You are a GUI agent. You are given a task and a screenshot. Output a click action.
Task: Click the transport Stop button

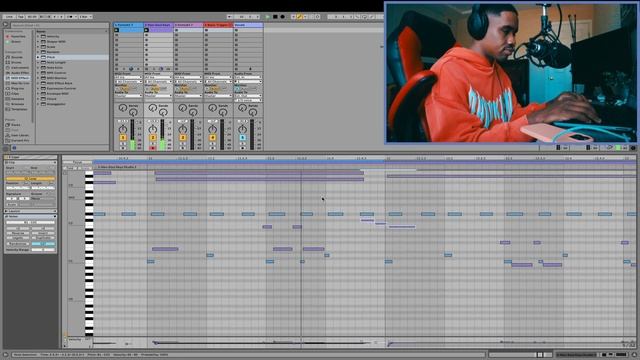[275, 17]
